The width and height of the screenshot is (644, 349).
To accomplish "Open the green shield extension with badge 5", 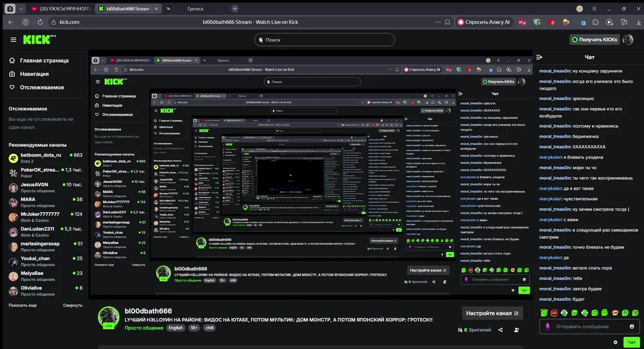I will (x=537, y=22).
